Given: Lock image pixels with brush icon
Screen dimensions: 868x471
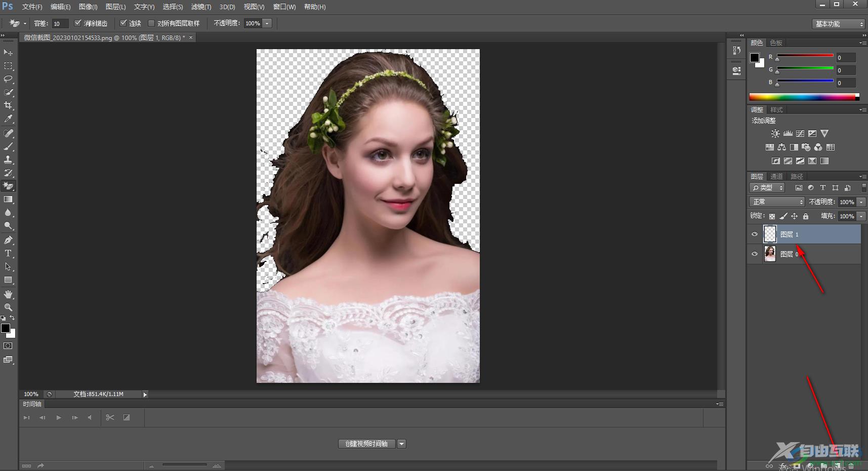Looking at the screenshot, I should (x=783, y=216).
